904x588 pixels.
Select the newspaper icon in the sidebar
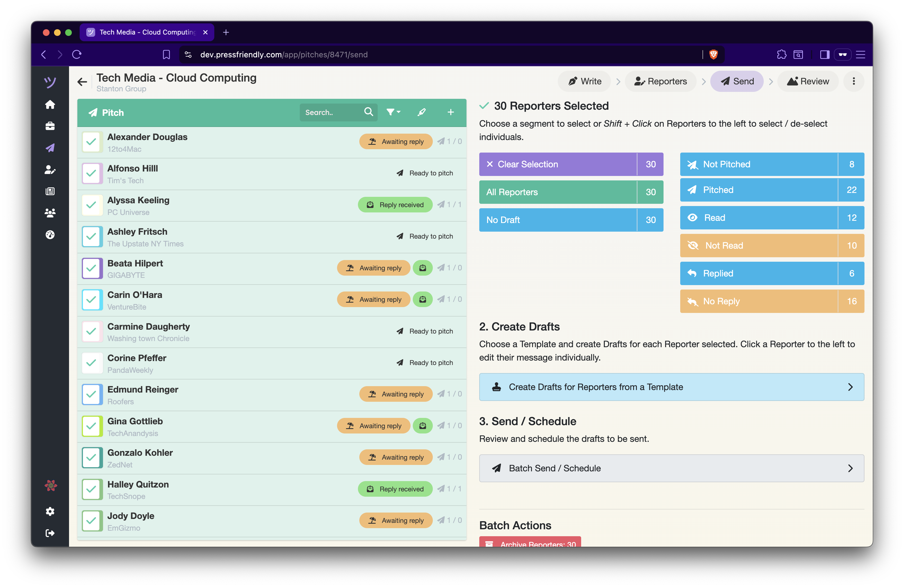pos(50,191)
